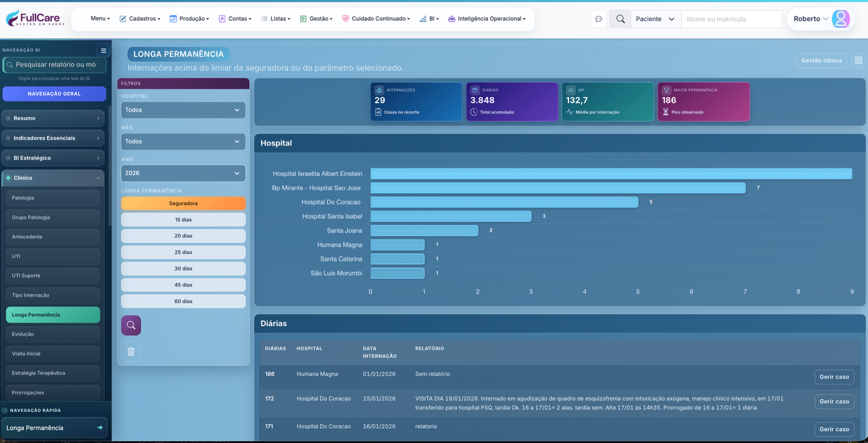Open the Estratégia Terapêutica report
This screenshot has width=868, height=443.
53,374
